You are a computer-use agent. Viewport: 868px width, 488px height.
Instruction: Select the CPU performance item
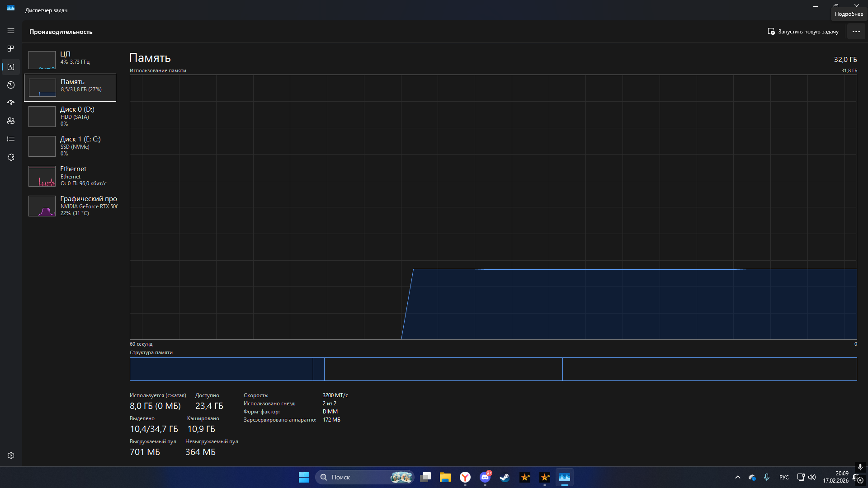[70, 60]
